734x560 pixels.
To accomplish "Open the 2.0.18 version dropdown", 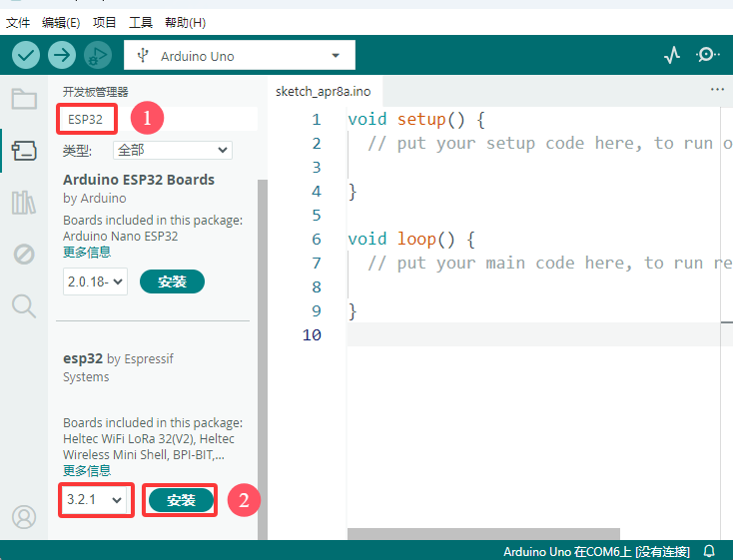I will tap(95, 281).
